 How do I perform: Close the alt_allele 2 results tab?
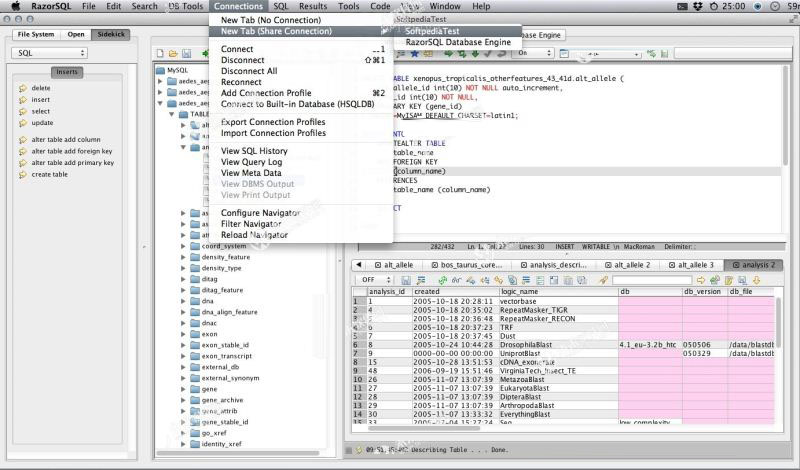pyautogui.click(x=608, y=265)
